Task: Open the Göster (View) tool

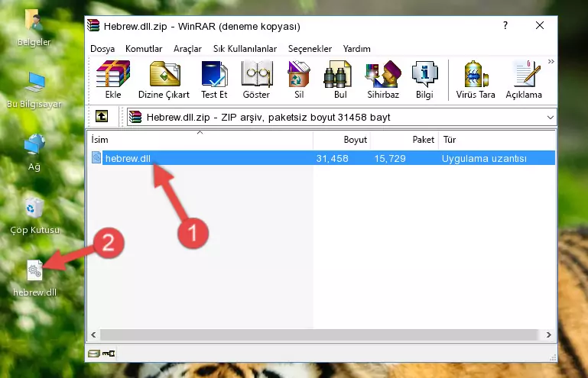Action: pos(256,79)
